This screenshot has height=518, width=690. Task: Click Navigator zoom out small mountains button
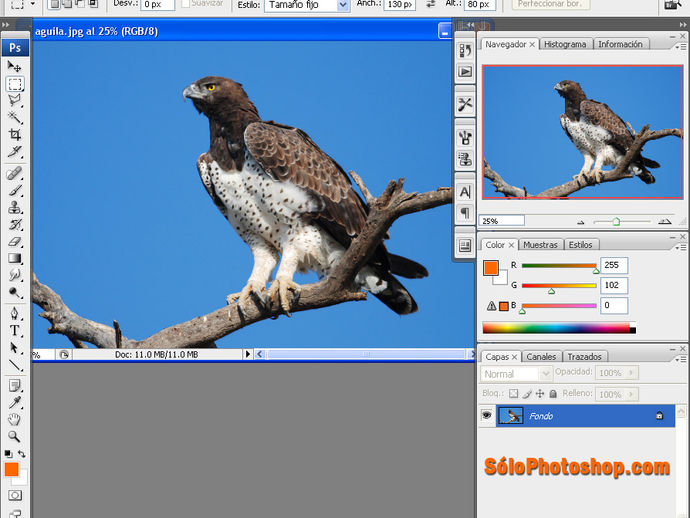click(580, 222)
